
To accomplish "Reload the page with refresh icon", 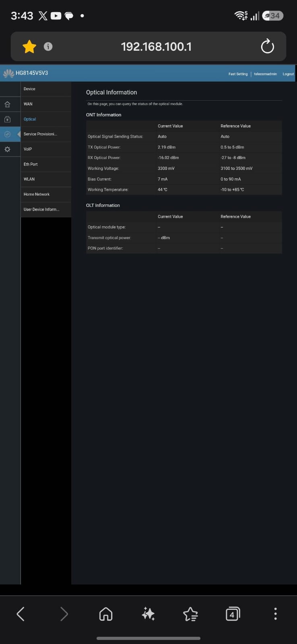I will pos(267,47).
